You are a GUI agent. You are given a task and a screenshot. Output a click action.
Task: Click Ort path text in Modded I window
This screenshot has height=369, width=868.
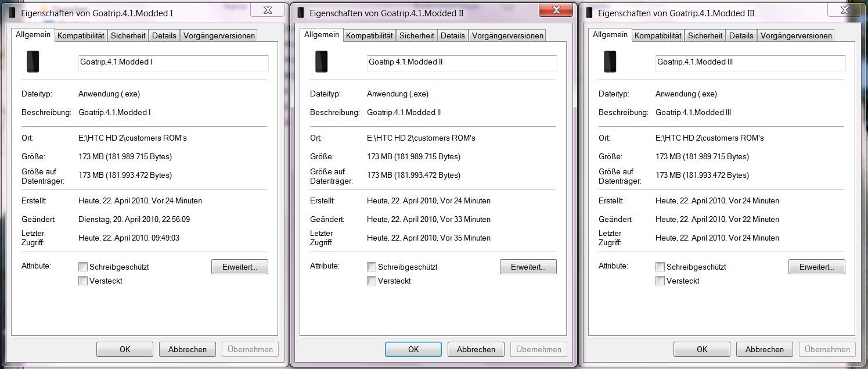(x=132, y=138)
